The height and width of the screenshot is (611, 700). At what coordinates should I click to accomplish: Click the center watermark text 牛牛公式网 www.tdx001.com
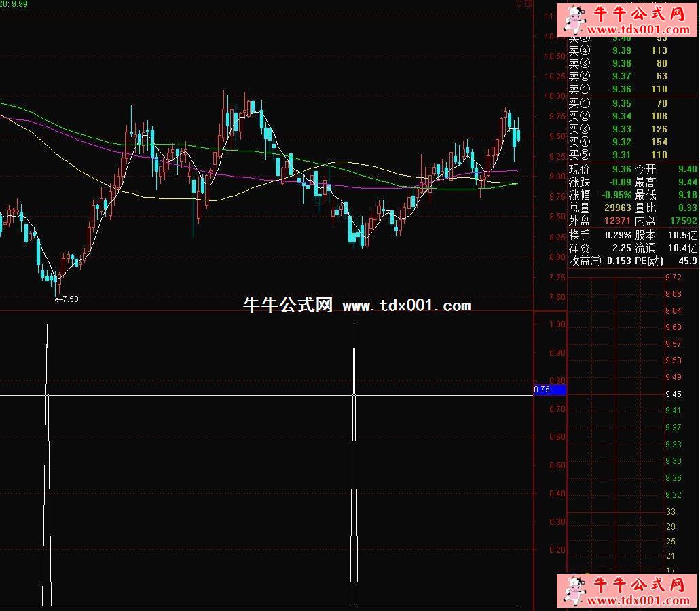pos(356,305)
